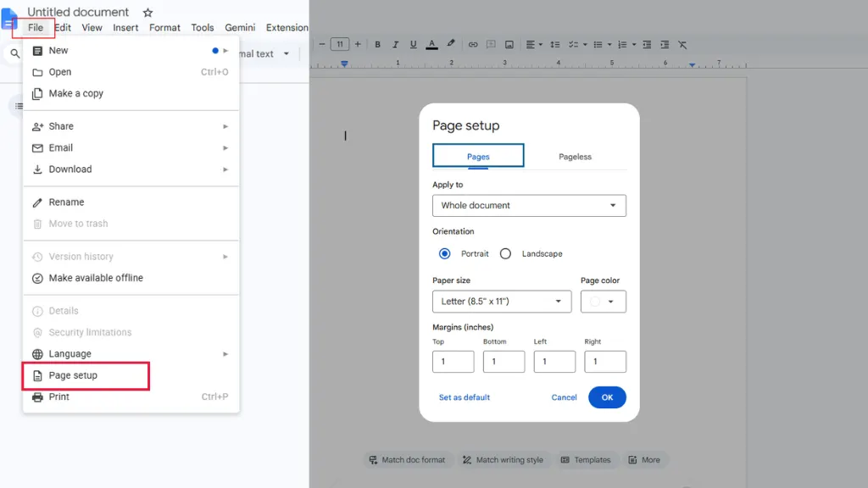Click the line spacing icon
868x488 pixels.
coord(554,45)
